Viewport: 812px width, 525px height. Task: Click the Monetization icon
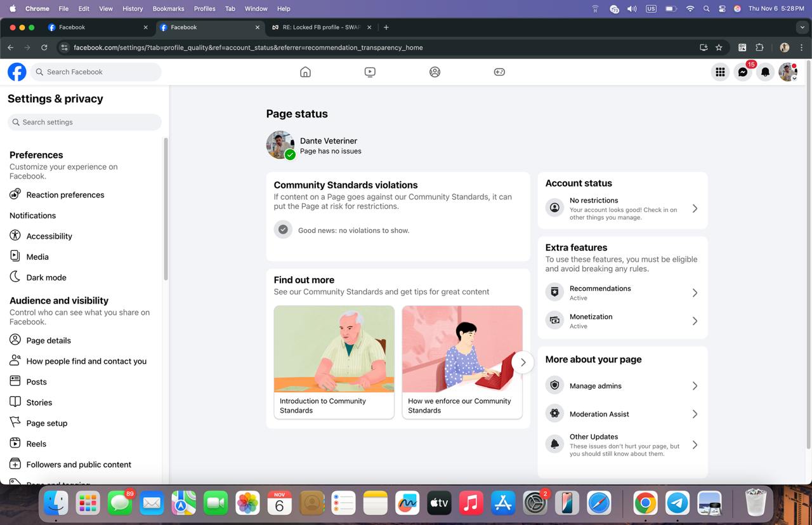pos(554,321)
